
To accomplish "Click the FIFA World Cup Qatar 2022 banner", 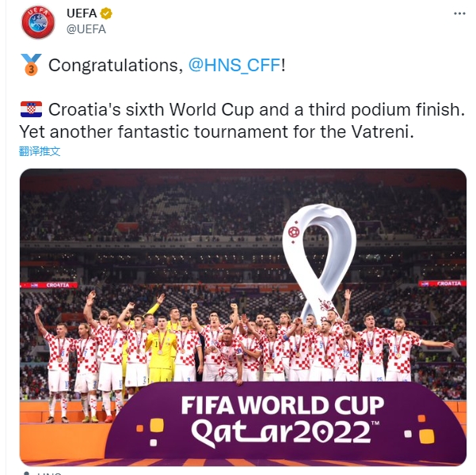I will click(282, 422).
